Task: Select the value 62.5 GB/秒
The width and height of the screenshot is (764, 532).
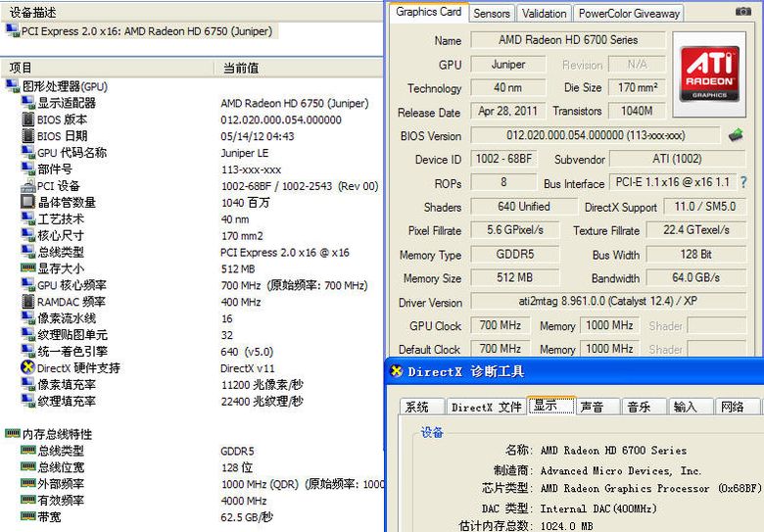Action: (247, 517)
